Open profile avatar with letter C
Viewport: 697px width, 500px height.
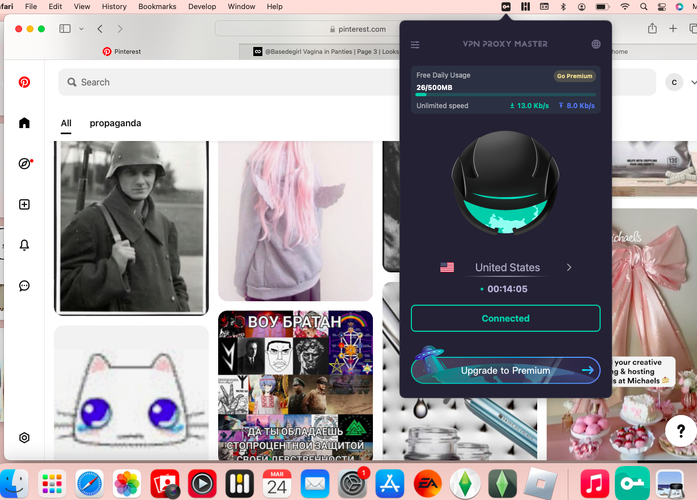(x=674, y=82)
